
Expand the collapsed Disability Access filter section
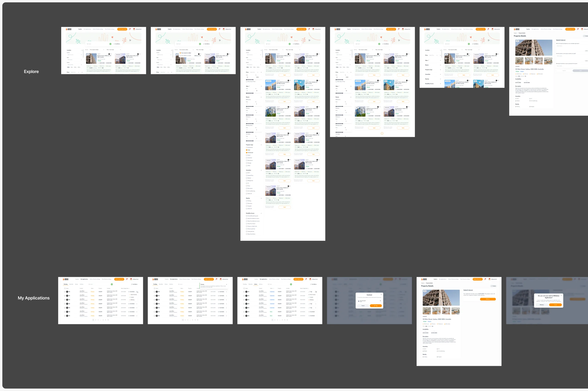(x=441, y=84)
